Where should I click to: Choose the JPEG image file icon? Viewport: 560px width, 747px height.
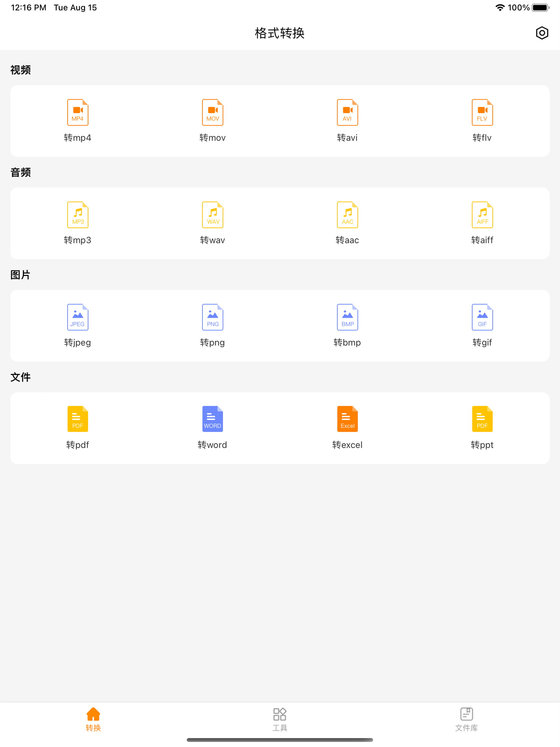[x=78, y=317]
